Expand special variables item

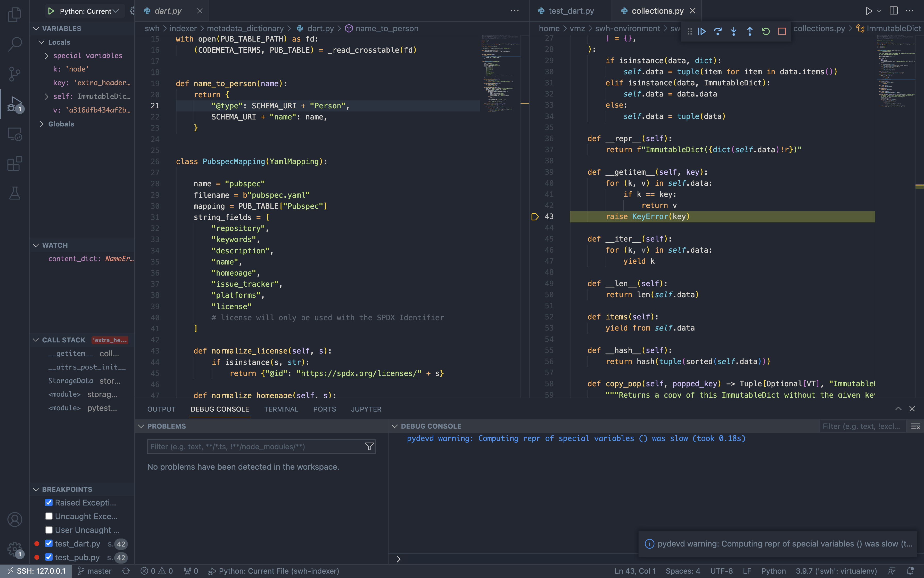tap(47, 56)
